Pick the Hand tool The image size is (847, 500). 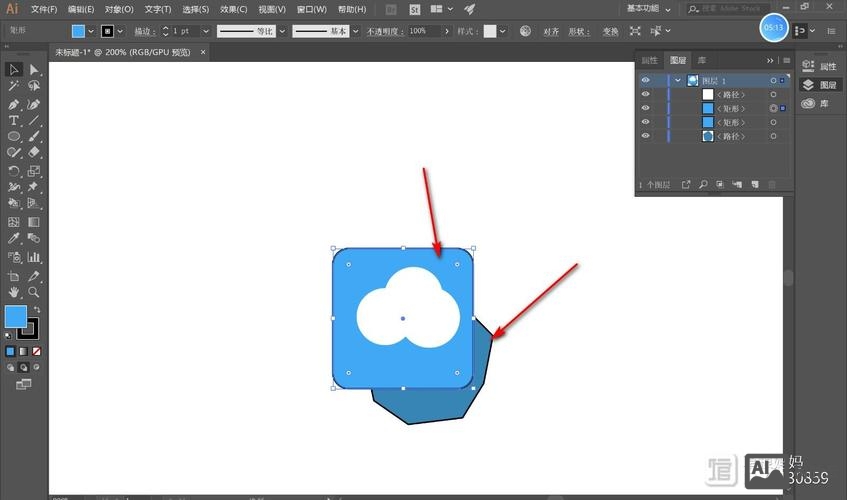14,292
